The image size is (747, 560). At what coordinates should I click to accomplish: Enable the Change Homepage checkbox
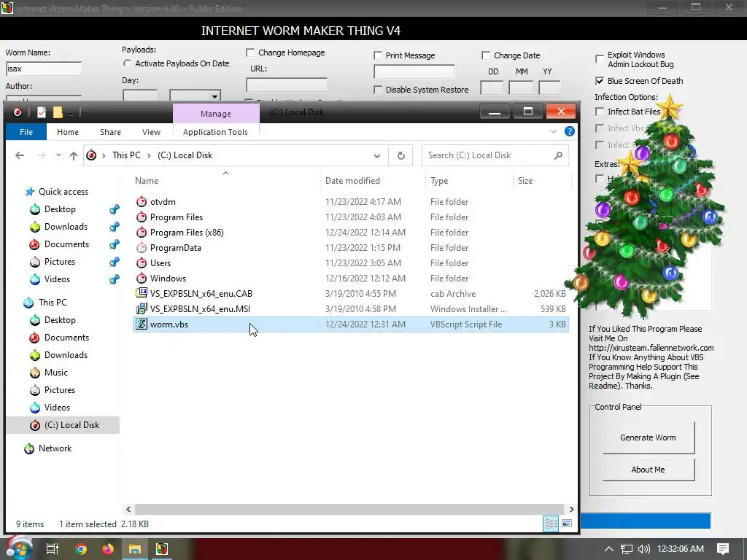250,52
